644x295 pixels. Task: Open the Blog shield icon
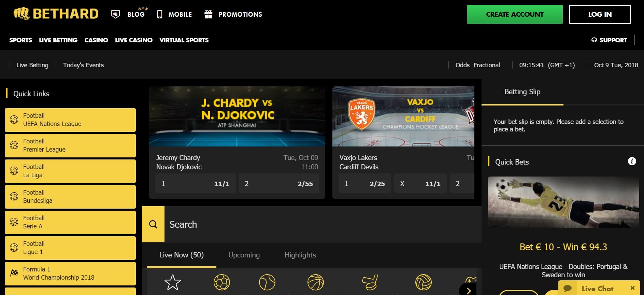coord(116,14)
